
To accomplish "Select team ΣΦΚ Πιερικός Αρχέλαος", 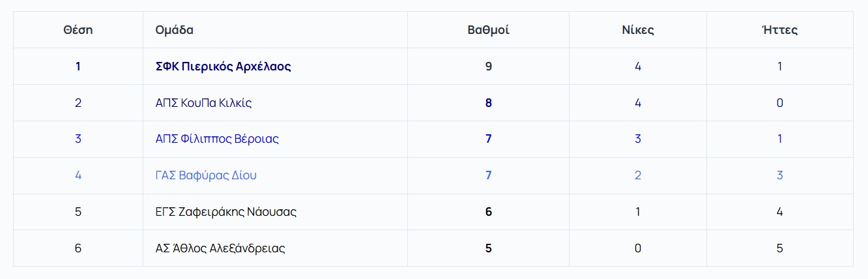I will [x=223, y=66].
